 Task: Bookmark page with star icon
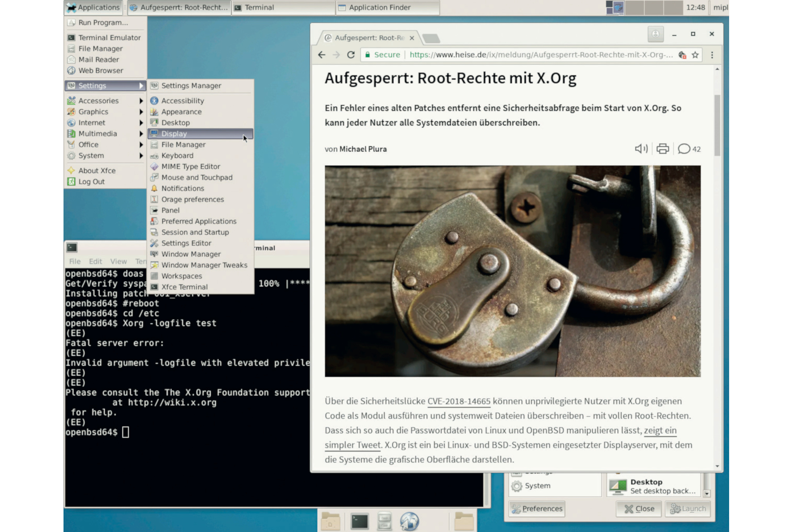(x=695, y=55)
